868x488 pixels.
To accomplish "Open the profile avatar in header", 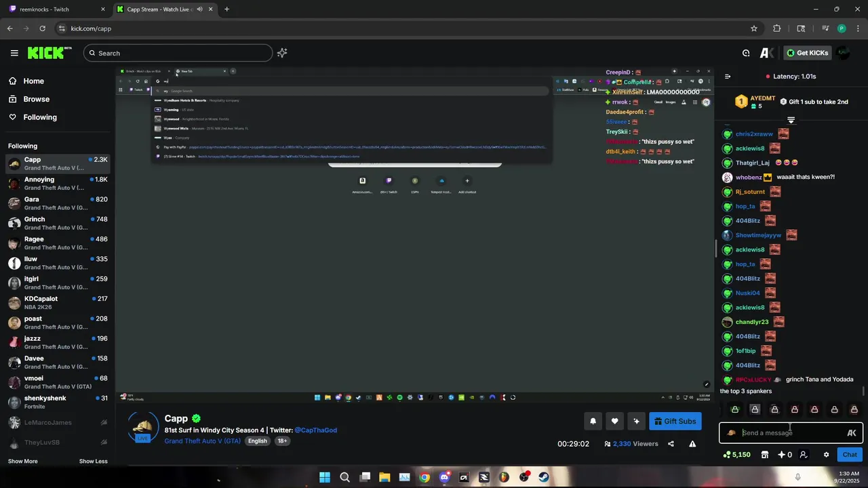I will point(843,53).
